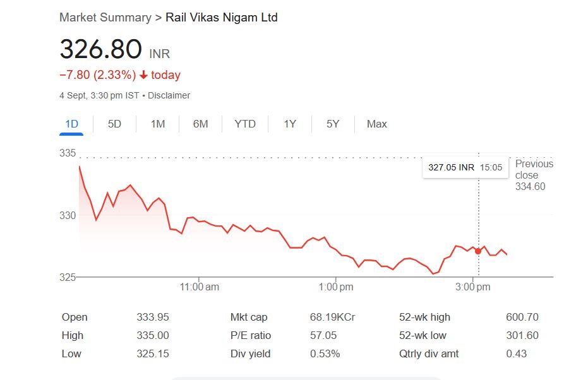Click the 52-wk high label
Viewport: 588px width, 380px height.
[424, 317]
